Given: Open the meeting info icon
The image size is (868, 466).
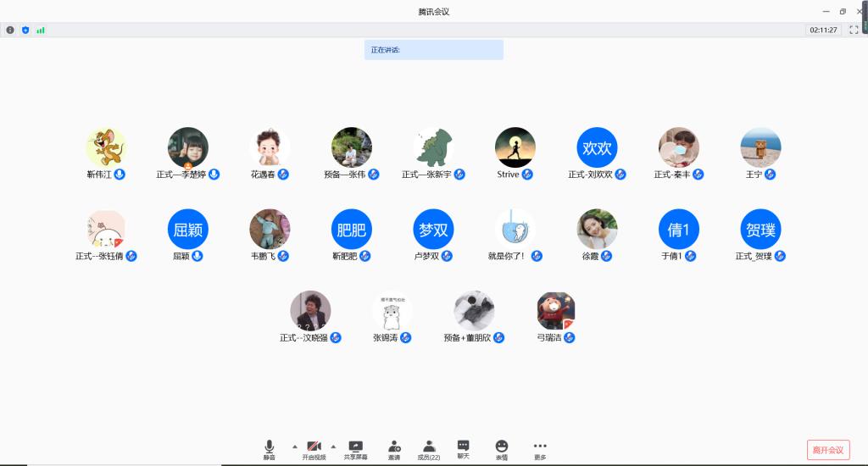Looking at the screenshot, I should click(10, 30).
